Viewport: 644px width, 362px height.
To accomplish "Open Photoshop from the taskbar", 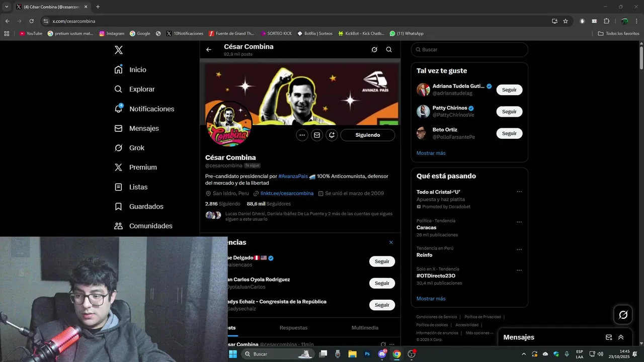I will (367, 354).
